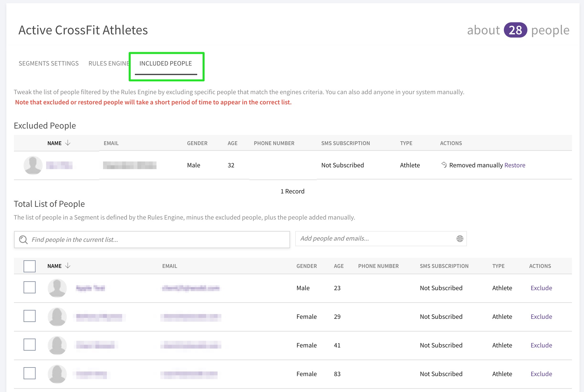Viewport: 584px width, 392px height.
Task: Click the avatar of the 83-year-old female
Action: [57, 374]
